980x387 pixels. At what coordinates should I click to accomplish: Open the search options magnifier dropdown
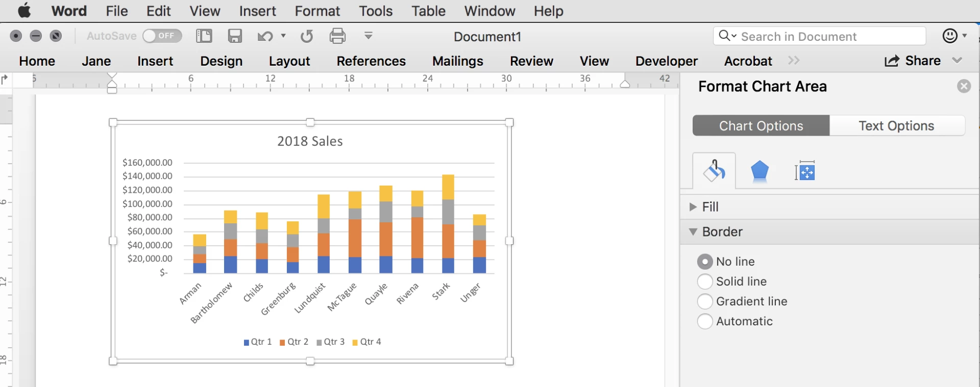pyautogui.click(x=727, y=36)
